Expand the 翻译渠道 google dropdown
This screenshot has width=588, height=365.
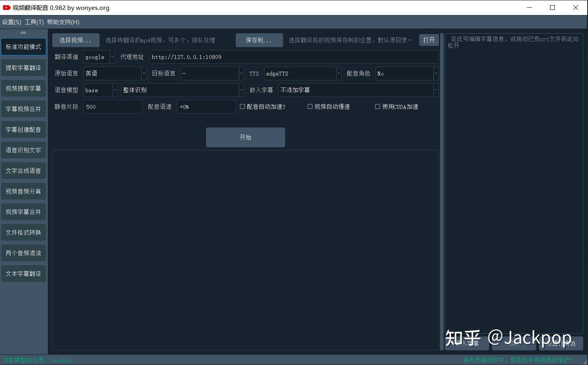pos(99,57)
